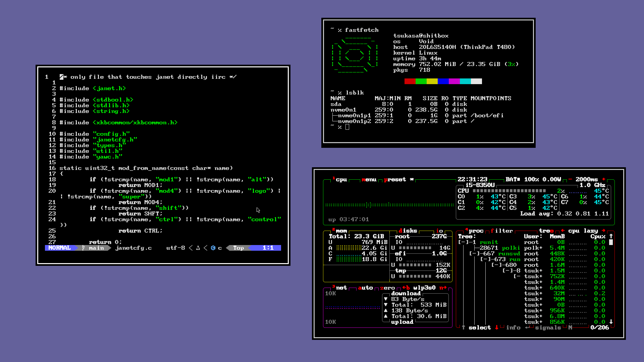The height and width of the screenshot is (362, 644).
Task: Toggle io mode in btop disks panel
Action: (x=439, y=231)
